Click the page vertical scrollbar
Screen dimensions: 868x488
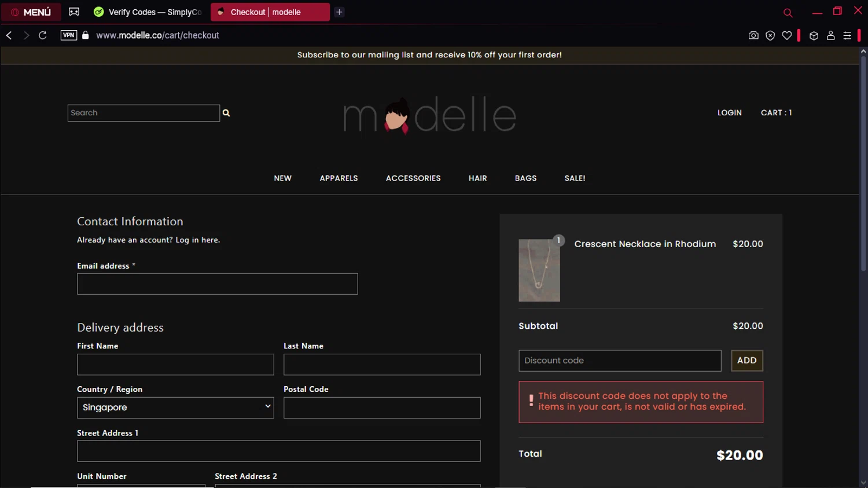coord(863,164)
